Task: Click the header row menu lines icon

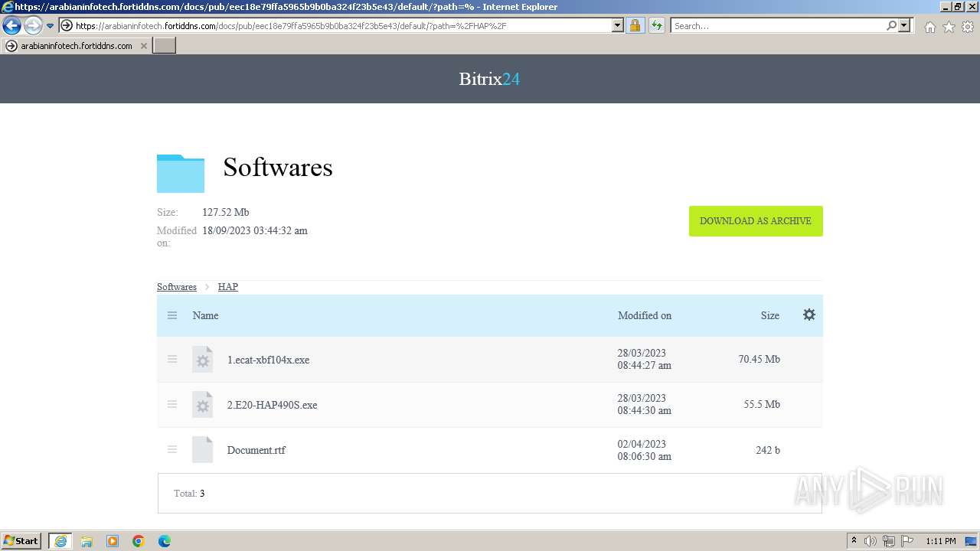Action: [x=172, y=315]
